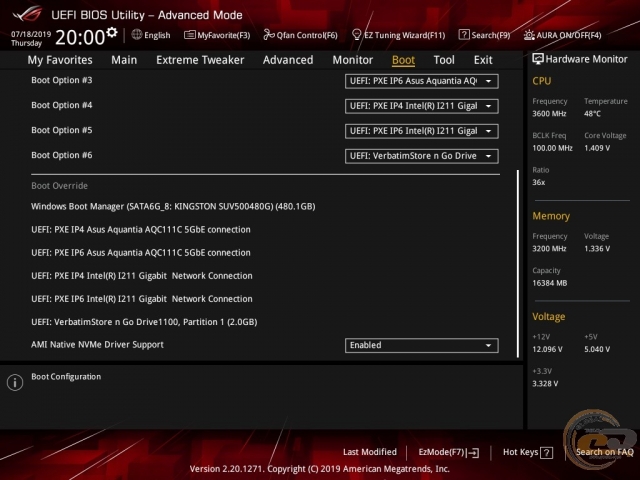
Task: Click the Boot Option #3 label
Action: pyautogui.click(x=62, y=80)
